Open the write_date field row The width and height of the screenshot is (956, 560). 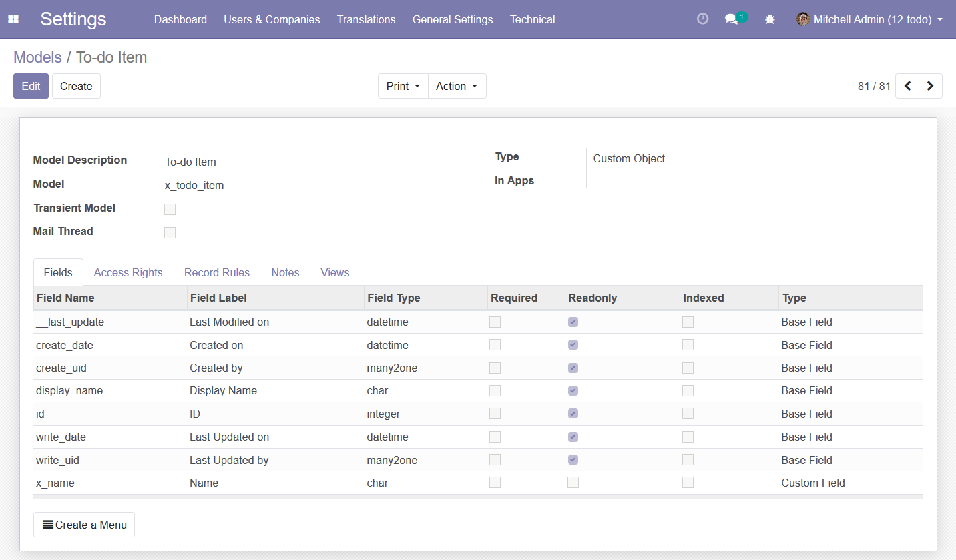pos(478,437)
